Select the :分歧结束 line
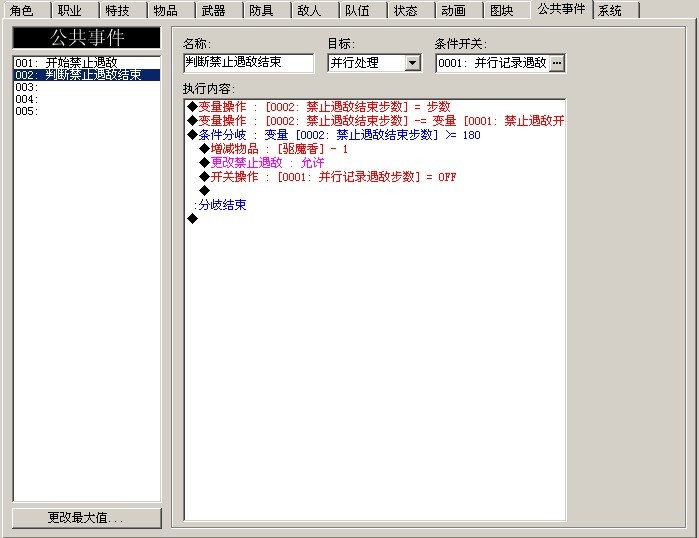The width and height of the screenshot is (699, 538). pyautogui.click(x=374, y=205)
